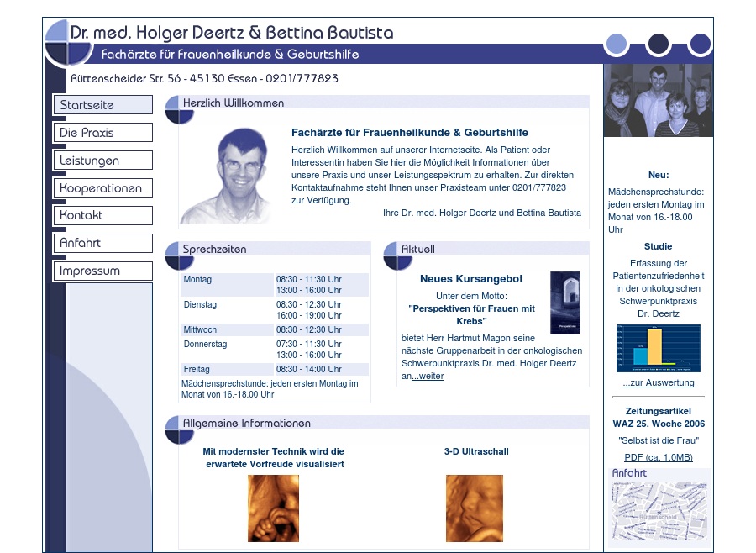Open the 3-D Ultraschall baby face image
756x553 pixels.
click(475, 508)
